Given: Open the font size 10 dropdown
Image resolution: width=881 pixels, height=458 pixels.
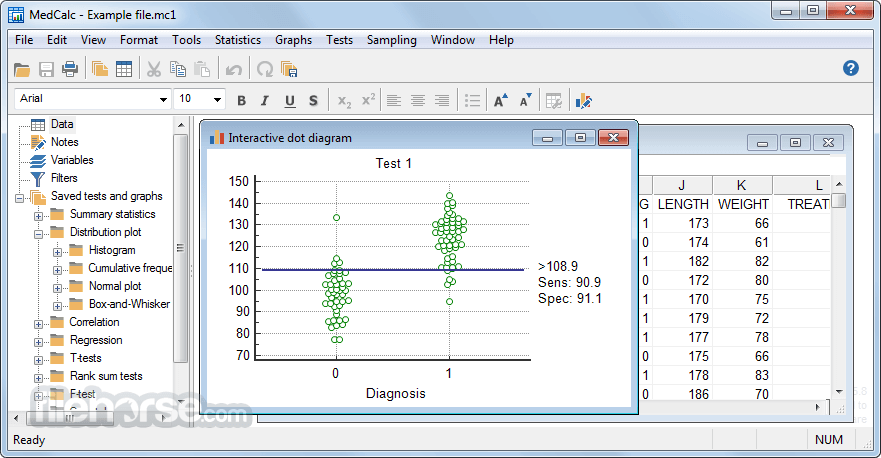Looking at the screenshot, I should click(x=217, y=99).
